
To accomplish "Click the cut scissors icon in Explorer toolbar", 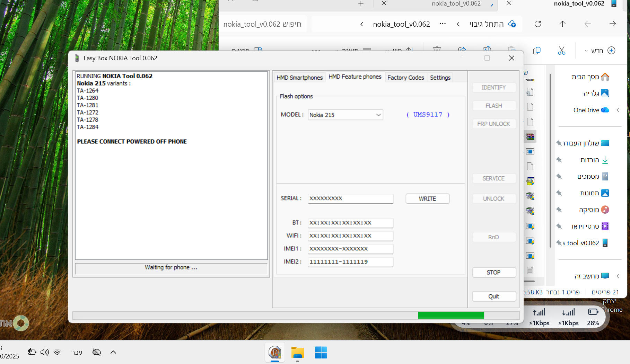I will tap(561, 51).
